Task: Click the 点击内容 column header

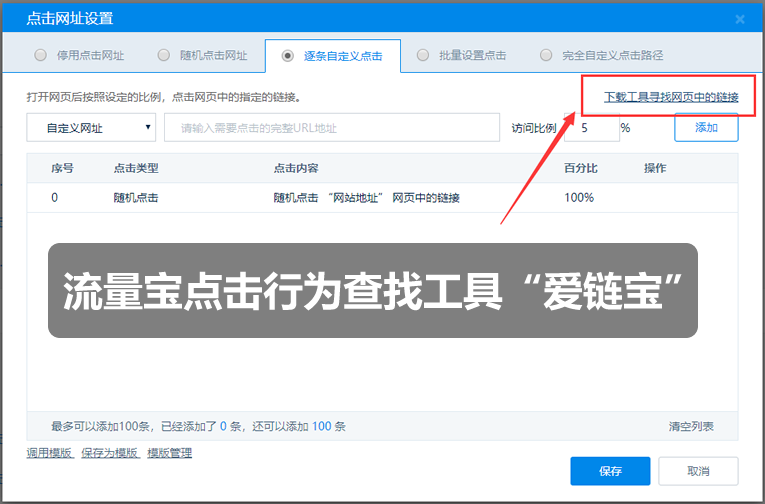Action: 296,168
